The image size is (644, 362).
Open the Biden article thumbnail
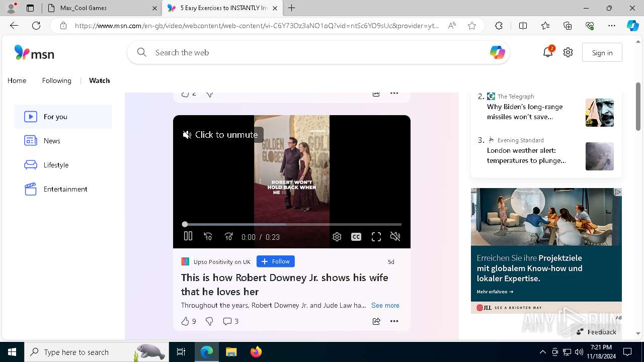[x=600, y=113]
